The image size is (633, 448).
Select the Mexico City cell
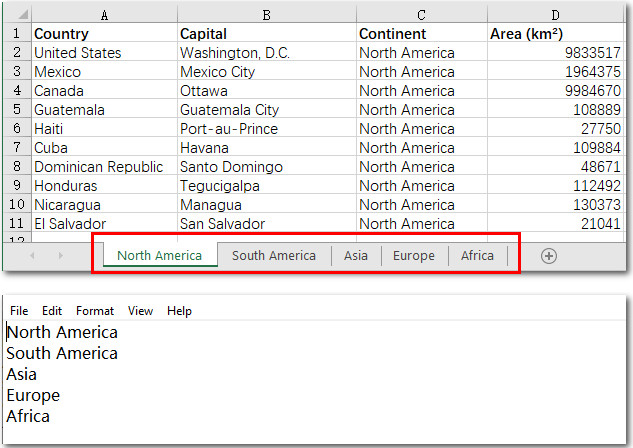(x=266, y=71)
